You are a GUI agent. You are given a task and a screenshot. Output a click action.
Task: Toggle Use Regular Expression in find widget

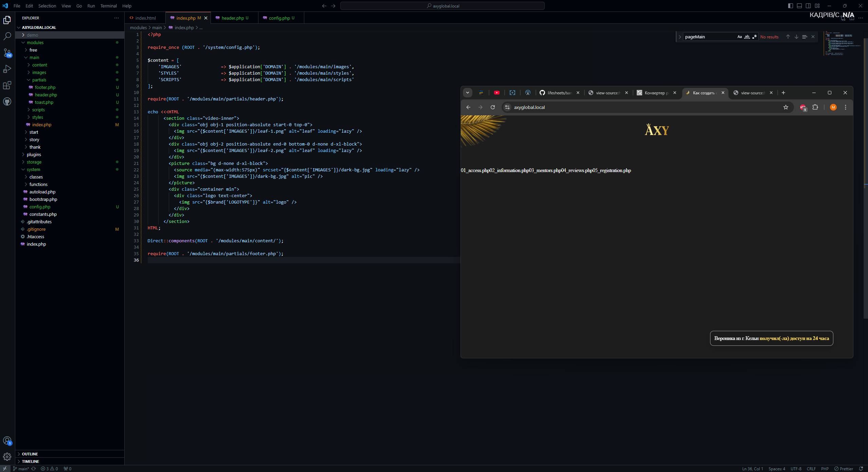point(754,37)
